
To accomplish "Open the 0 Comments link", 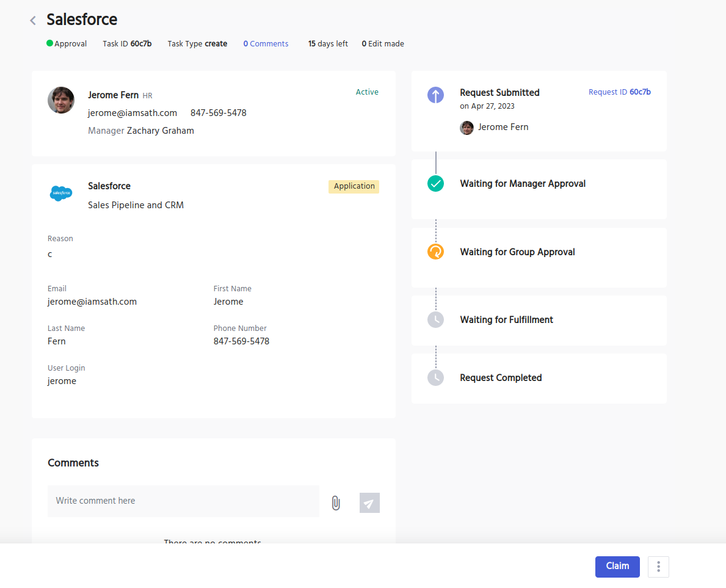I will tap(266, 44).
